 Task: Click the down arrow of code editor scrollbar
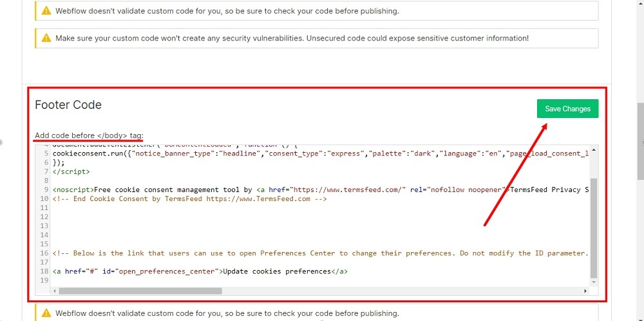tap(594, 282)
